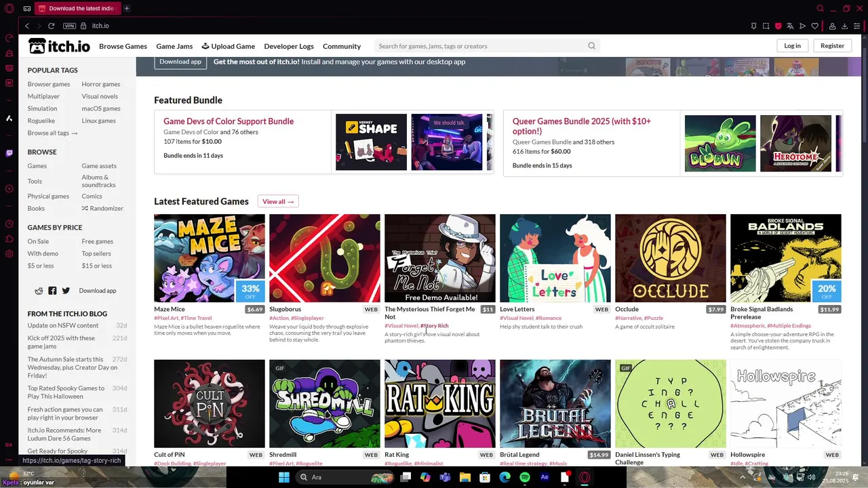Image resolution: width=868 pixels, height=488 pixels.
Task: Open the Windows Start button
Action: point(284,477)
